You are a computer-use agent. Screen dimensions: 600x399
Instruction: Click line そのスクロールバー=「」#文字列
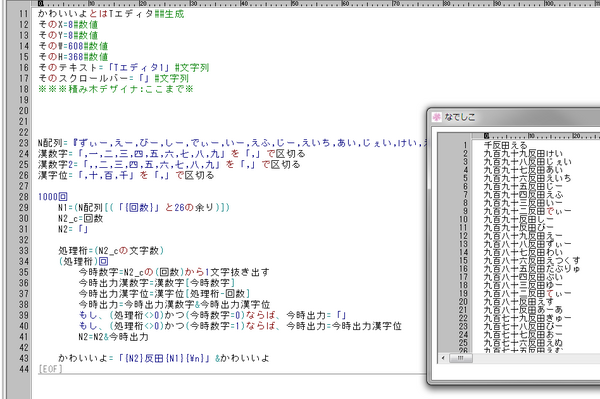pos(113,78)
